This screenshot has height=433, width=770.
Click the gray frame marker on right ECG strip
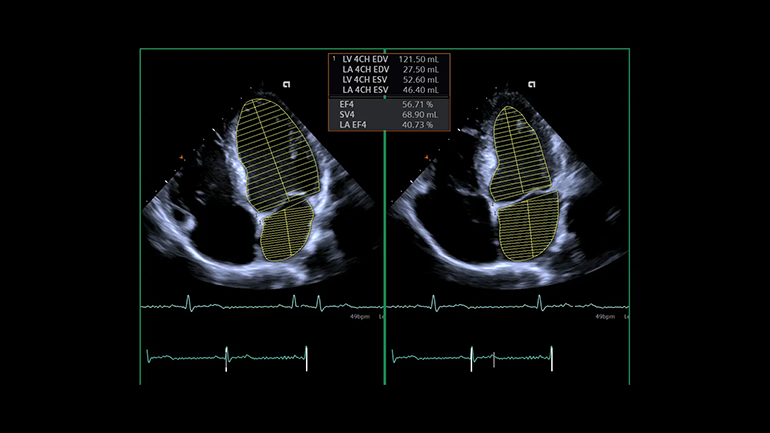point(494,357)
